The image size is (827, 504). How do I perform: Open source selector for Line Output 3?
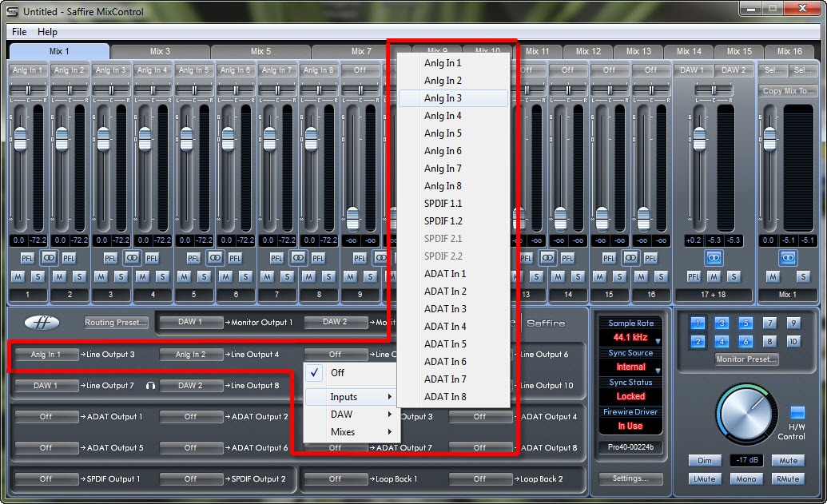point(46,355)
